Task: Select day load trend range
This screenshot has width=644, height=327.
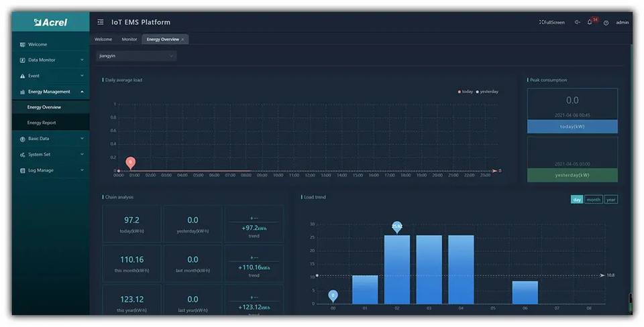Action: (577, 200)
